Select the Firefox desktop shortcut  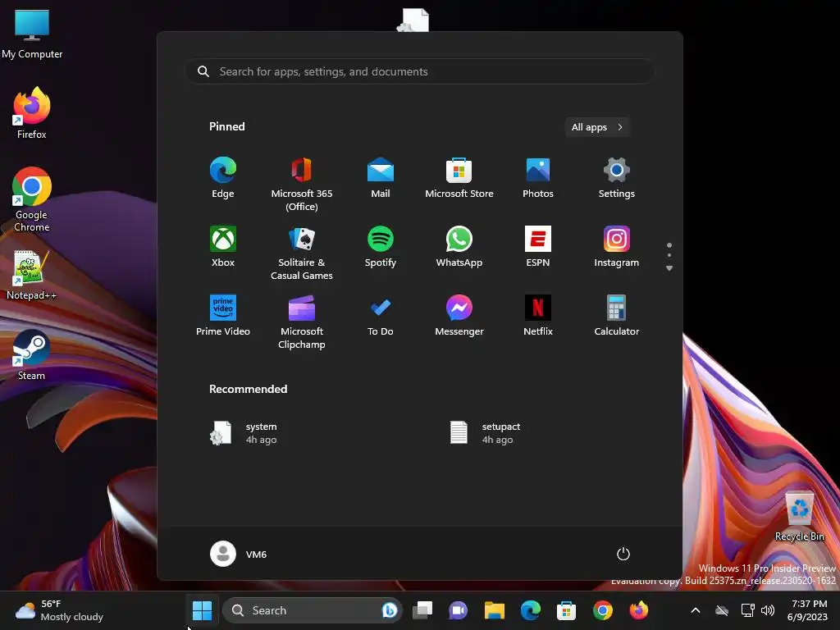(x=32, y=113)
